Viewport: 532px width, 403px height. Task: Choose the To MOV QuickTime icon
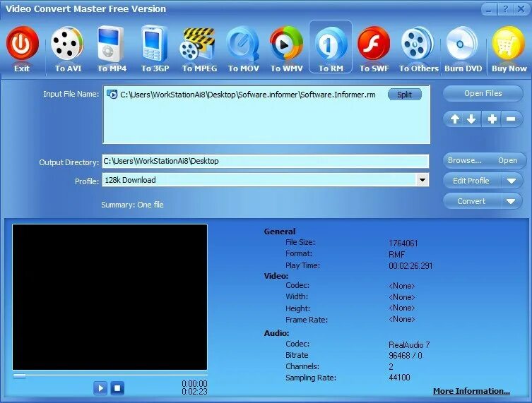point(243,44)
